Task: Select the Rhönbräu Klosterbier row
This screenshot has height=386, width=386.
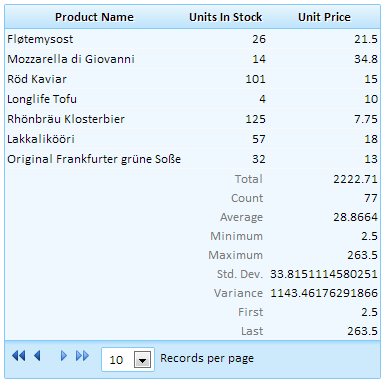Action: (x=192, y=119)
